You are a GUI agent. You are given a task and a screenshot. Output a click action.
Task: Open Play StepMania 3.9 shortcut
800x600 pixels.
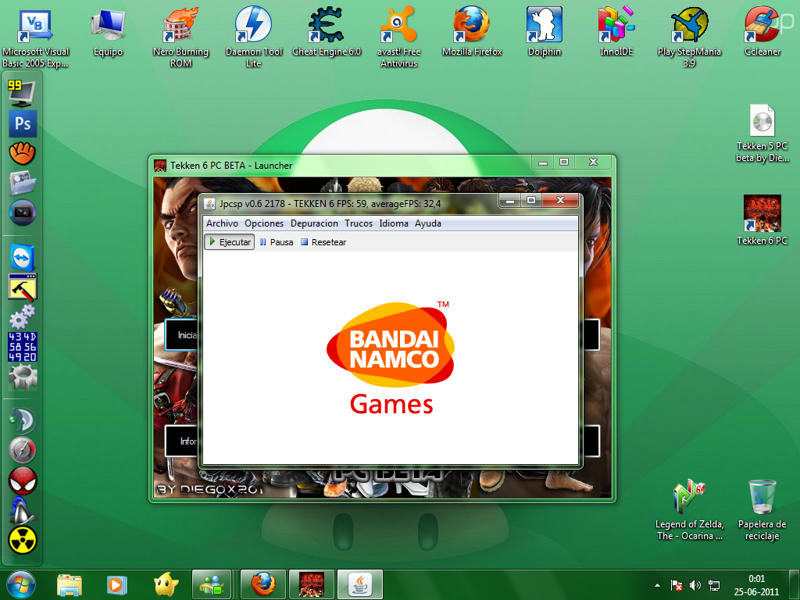[x=689, y=37]
